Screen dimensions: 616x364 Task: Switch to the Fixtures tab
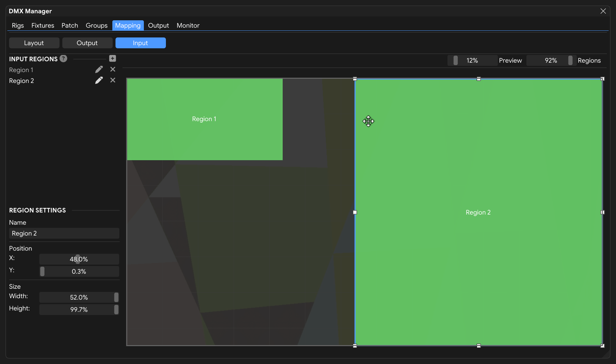coord(43,26)
